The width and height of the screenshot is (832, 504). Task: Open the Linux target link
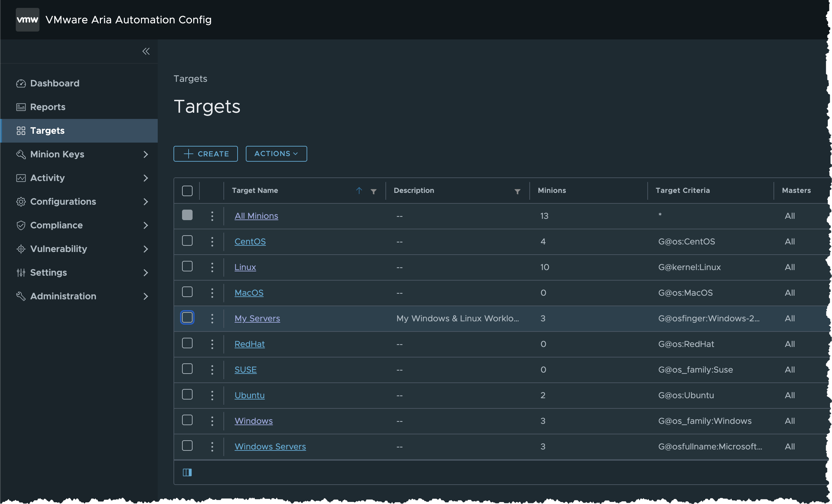coord(245,267)
